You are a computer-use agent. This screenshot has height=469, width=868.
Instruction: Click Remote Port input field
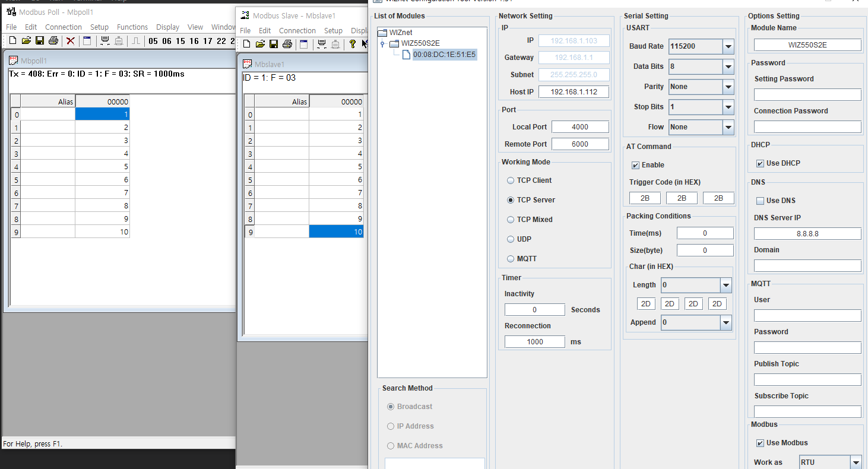coord(580,144)
